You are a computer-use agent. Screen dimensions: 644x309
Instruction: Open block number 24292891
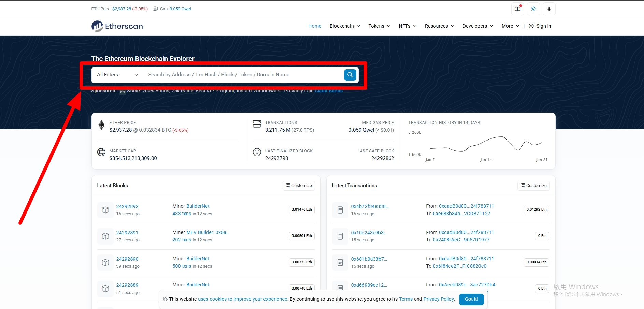click(x=127, y=233)
